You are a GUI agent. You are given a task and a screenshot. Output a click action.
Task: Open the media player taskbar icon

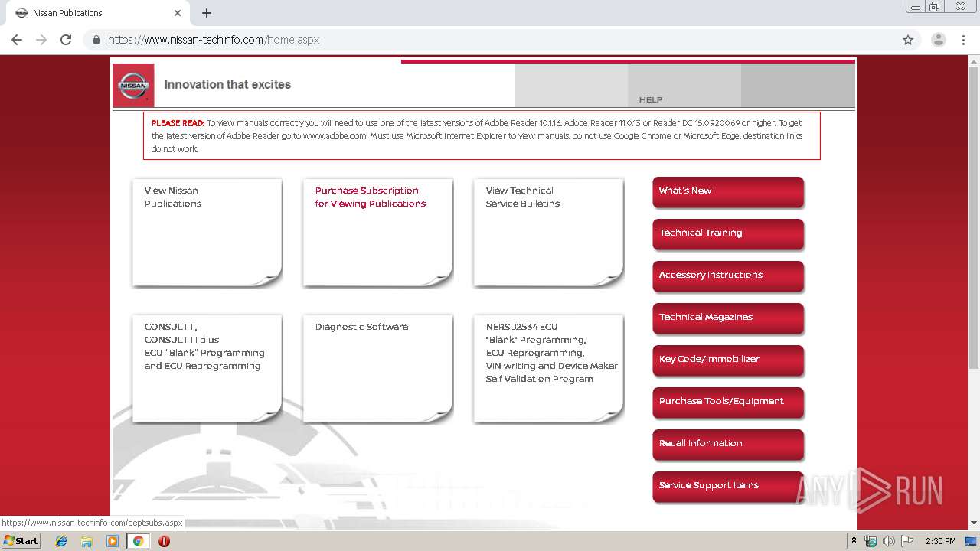click(113, 541)
